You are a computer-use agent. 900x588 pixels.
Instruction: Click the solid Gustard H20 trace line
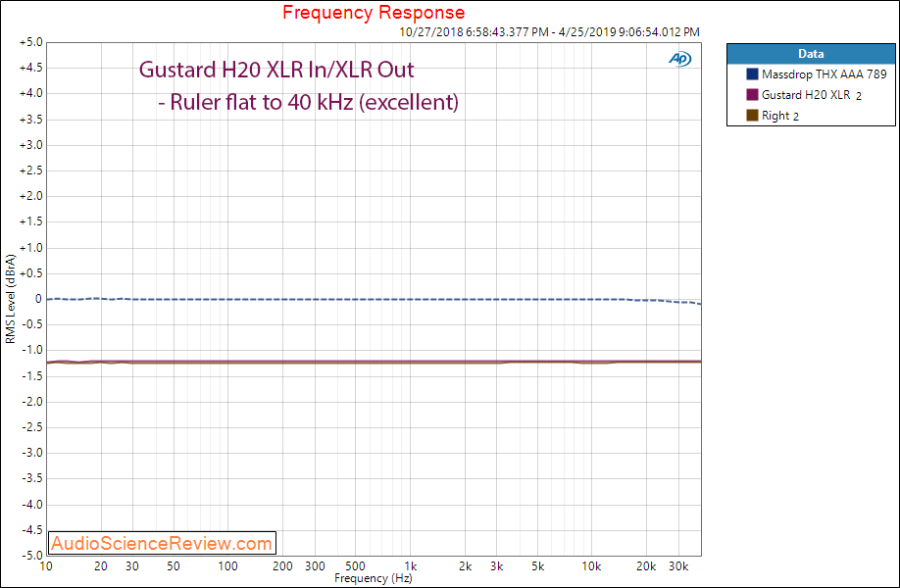tap(374, 362)
